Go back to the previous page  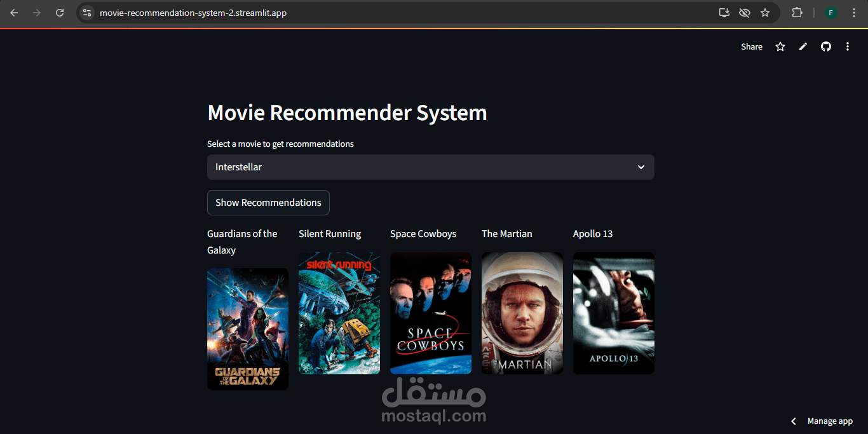(x=14, y=13)
